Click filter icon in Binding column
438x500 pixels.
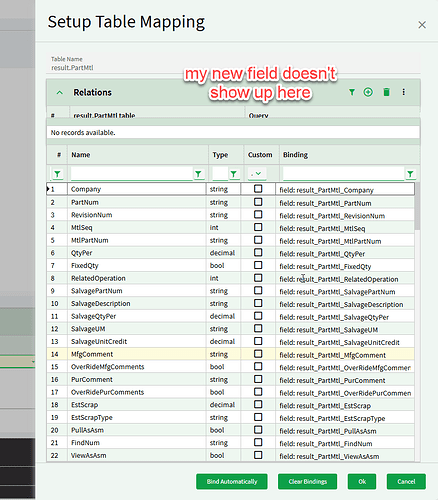coord(410,174)
